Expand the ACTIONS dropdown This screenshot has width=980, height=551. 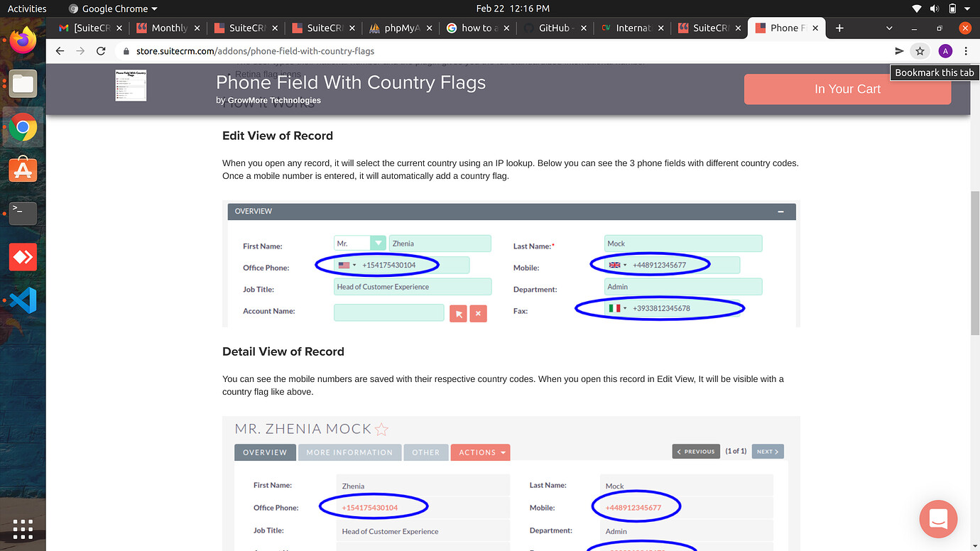(481, 452)
